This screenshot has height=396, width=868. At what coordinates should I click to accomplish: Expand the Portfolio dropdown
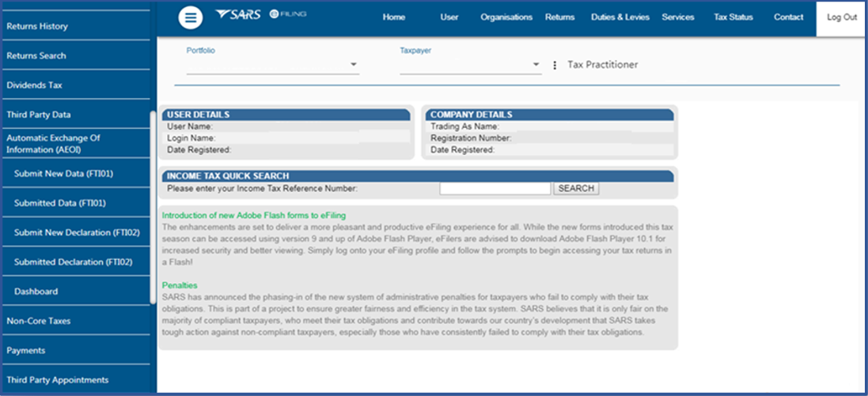pos(353,65)
